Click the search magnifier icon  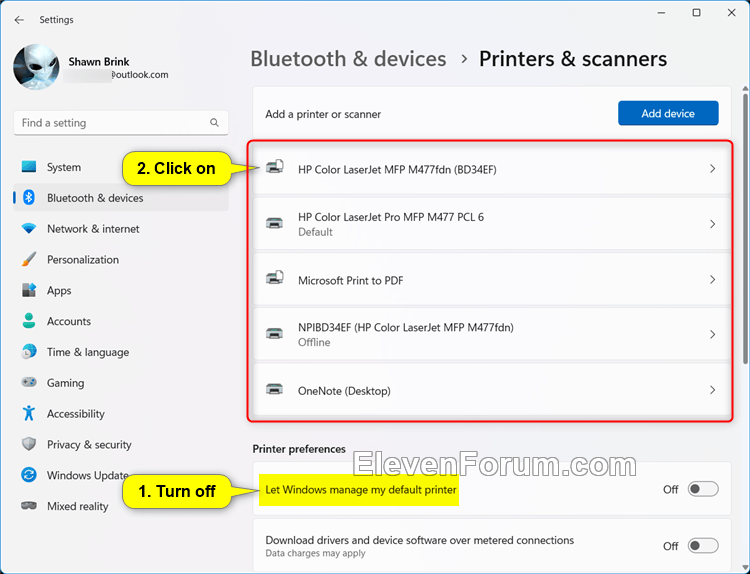click(214, 123)
